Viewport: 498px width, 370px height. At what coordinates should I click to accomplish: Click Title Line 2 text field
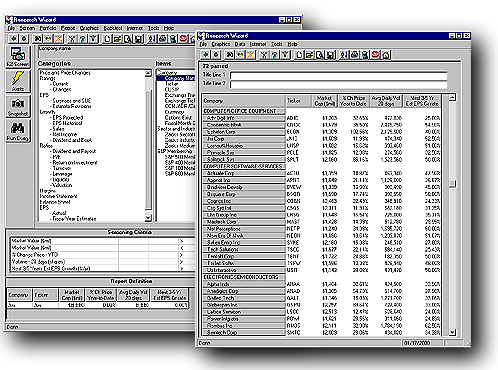[x=338, y=84]
